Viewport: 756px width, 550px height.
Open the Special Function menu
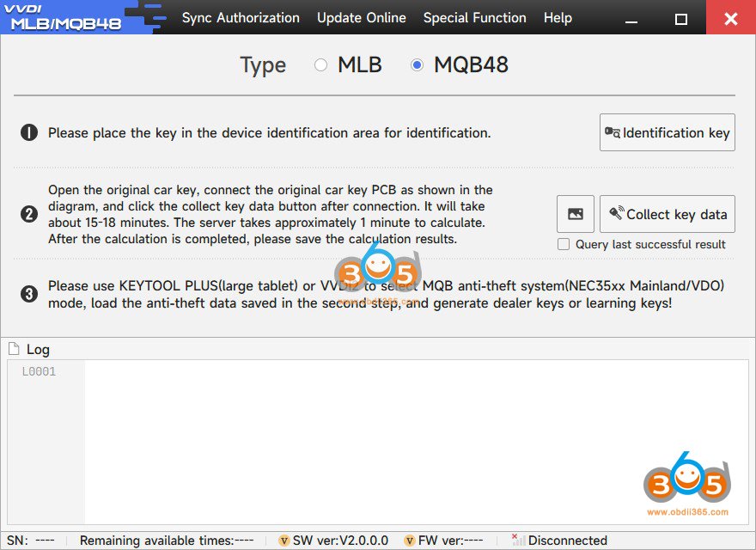click(475, 18)
